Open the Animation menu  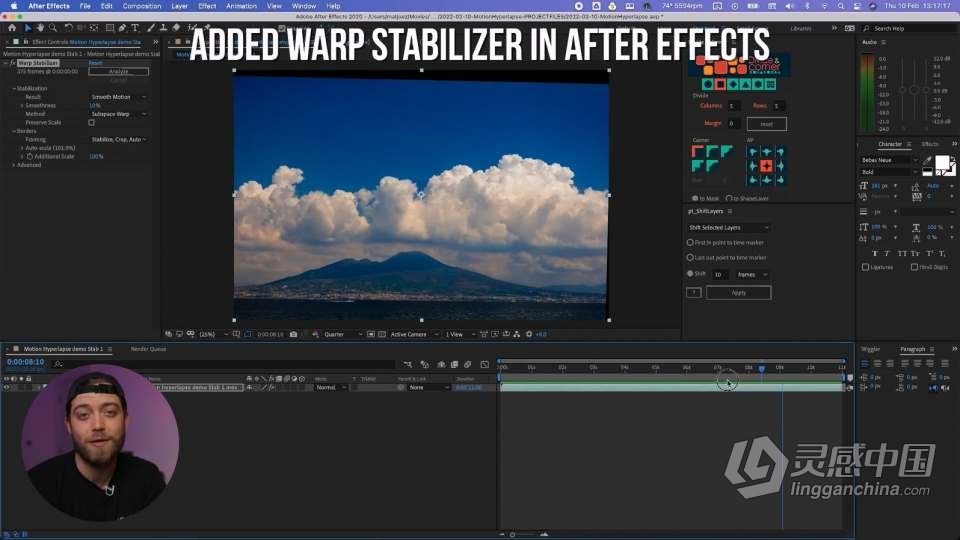(x=241, y=6)
